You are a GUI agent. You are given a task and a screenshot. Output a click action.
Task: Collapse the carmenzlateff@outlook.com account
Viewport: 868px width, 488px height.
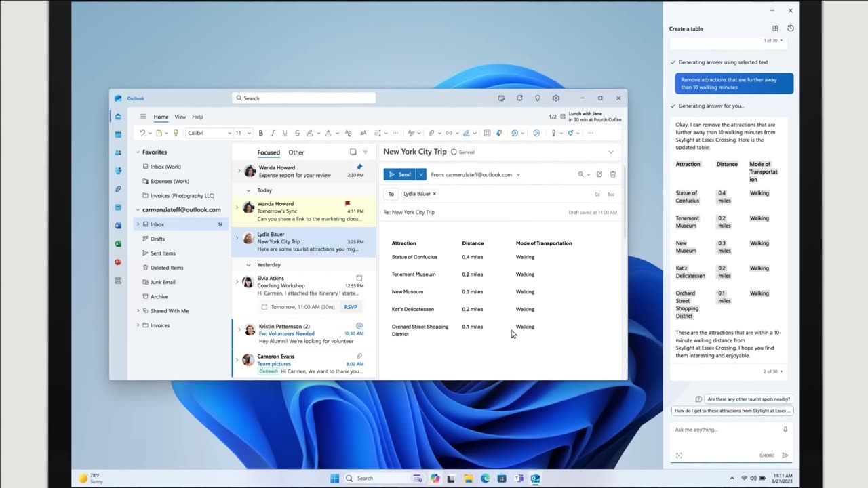[x=138, y=210]
